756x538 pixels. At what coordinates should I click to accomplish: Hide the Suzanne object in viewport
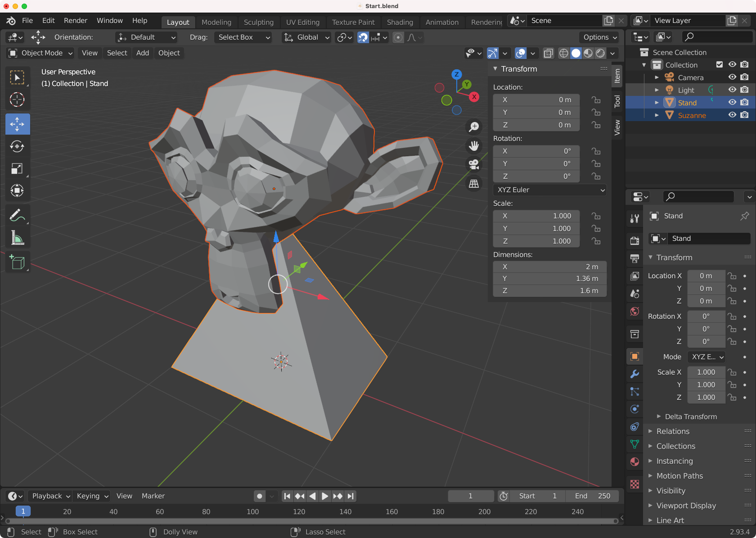pos(732,115)
